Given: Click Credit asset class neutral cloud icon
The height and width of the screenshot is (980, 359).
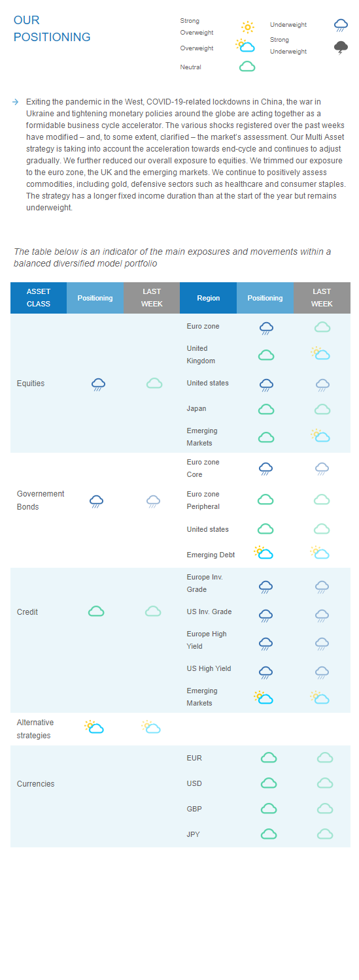Looking at the screenshot, I should [x=96, y=612].
